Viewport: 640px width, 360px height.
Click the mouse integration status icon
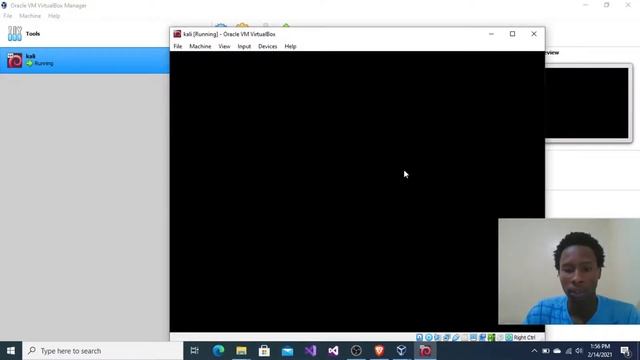tap(500, 338)
